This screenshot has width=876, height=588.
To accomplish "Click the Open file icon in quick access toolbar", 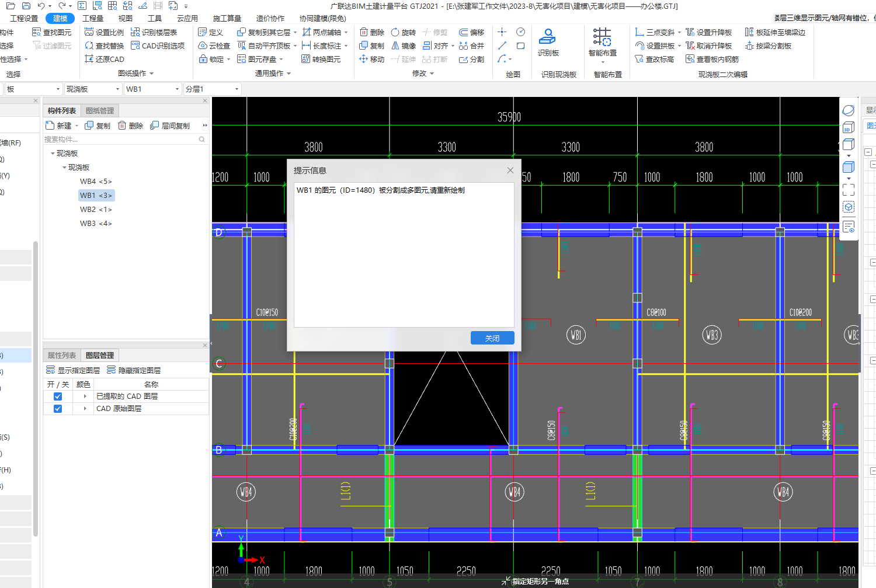I will [x=11, y=6].
